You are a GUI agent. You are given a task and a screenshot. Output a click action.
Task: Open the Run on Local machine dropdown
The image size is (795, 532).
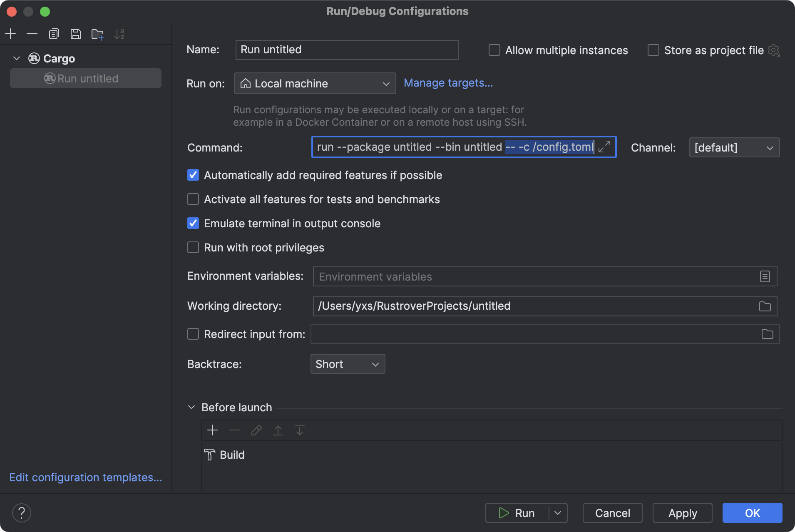pyautogui.click(x=315, y=83)
